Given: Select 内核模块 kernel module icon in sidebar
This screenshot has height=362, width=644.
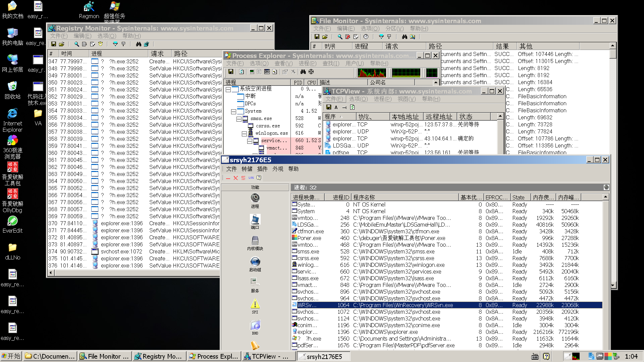Looking at the screenshot, I should 255,240.
